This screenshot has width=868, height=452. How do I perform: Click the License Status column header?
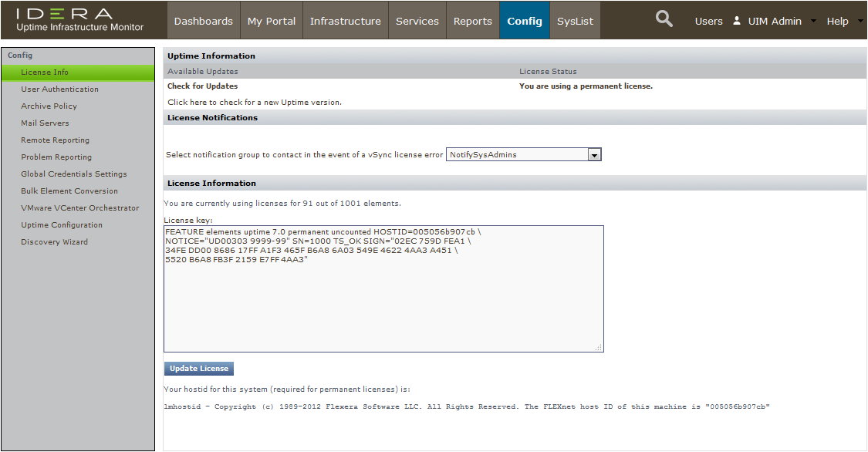pos(548,72)
